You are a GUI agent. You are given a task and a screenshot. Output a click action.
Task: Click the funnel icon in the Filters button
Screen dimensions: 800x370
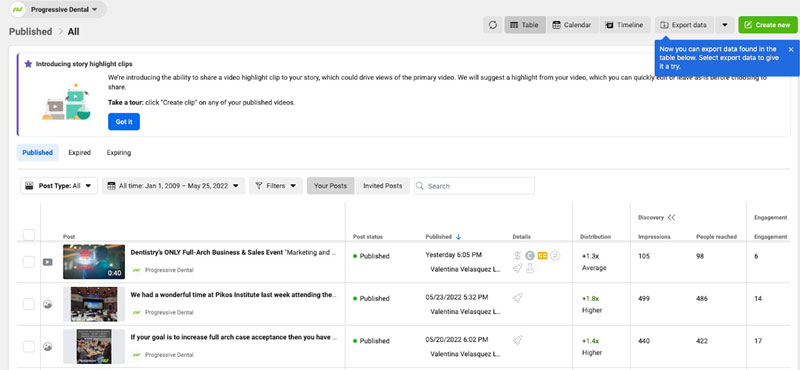coord(259,186)
